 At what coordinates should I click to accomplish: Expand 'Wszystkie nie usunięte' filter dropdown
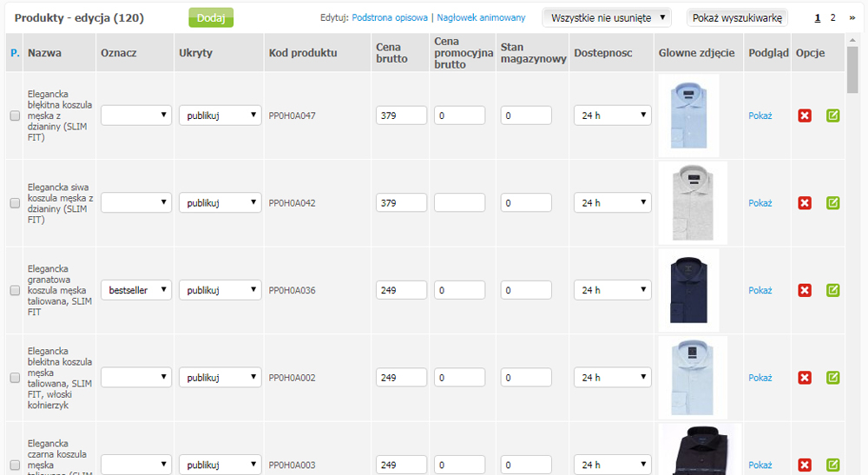(607, 17)
